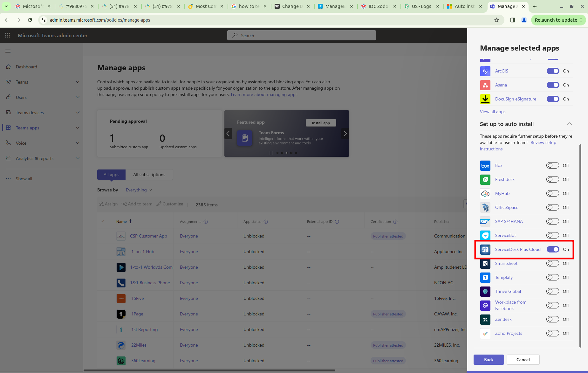Enable the Freshdesk auto install toggle
This screenshot has height=373, width=588.
click(x=553, y=179)
